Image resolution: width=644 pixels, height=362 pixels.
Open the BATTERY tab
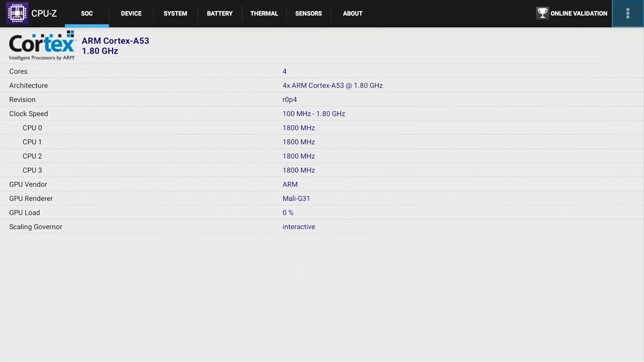220,13
